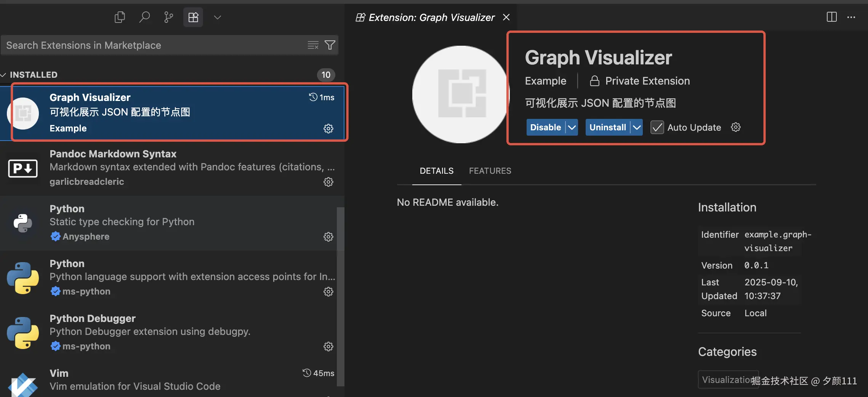Open the extension detail manage gear
The image size is (868, 397).
(x=736, y=127)
